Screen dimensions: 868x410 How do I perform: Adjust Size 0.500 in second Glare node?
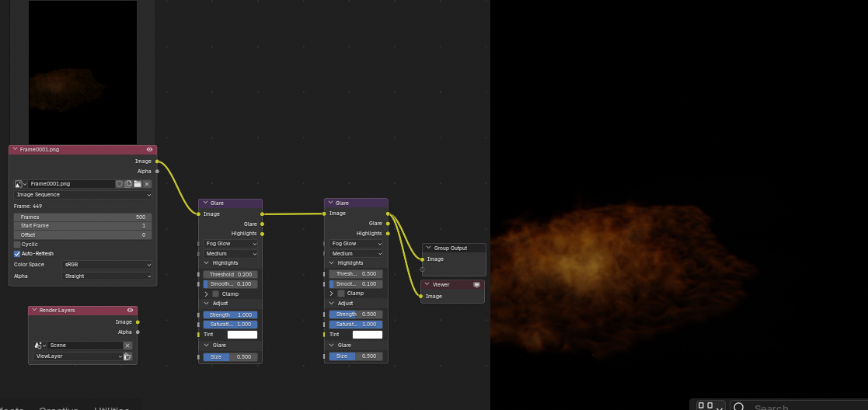pos(356,356)
